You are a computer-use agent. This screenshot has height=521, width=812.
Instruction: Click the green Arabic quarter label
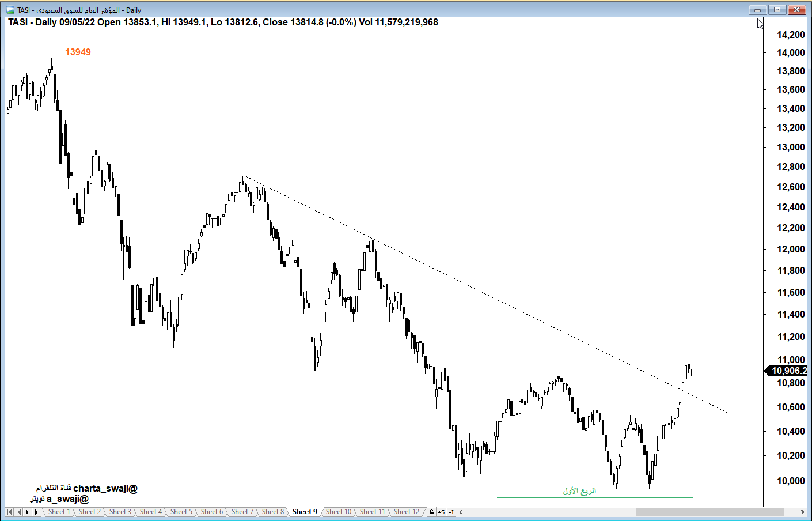(x=579, y=491)
